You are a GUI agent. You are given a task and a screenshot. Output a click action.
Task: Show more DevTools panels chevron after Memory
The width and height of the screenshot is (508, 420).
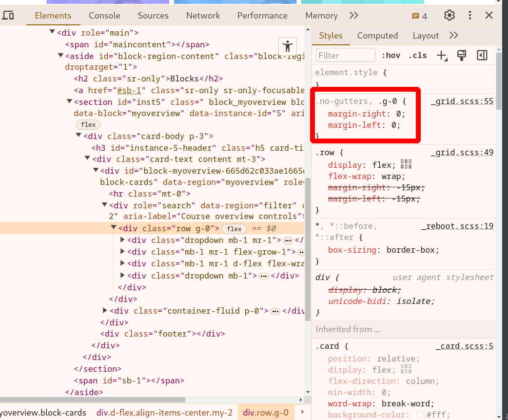354,15
